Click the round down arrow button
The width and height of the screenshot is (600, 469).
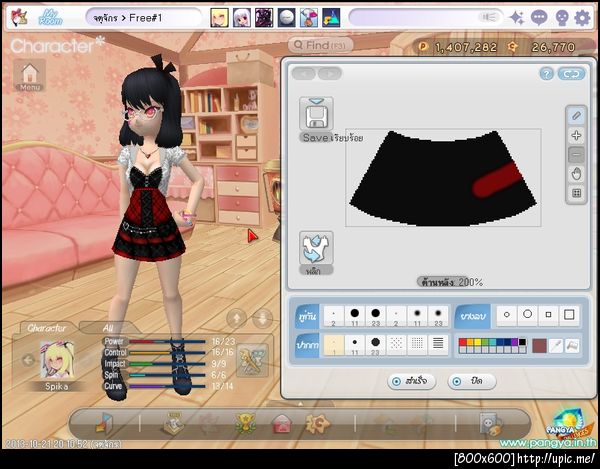click(x=262, y=319)
